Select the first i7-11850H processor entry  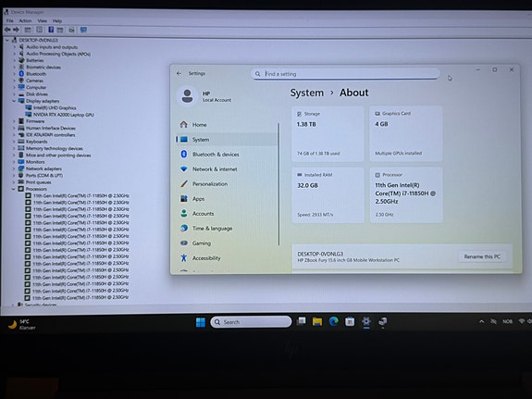(x=80, y=195)
